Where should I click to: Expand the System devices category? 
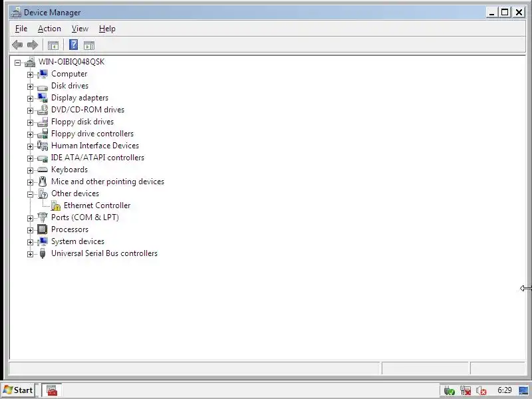pyautogui.click(x=30, y=242)
